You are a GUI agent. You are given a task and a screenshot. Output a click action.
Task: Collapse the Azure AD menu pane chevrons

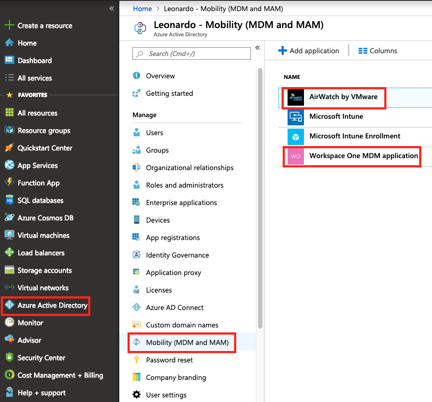click(x=258, y=48)
